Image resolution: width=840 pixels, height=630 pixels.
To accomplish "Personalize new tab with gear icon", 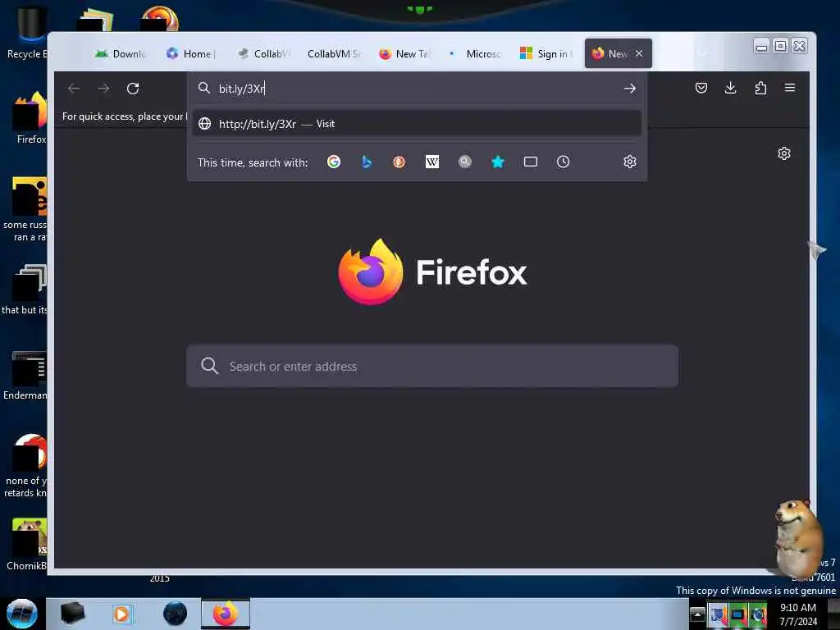I will coord(783,153).
